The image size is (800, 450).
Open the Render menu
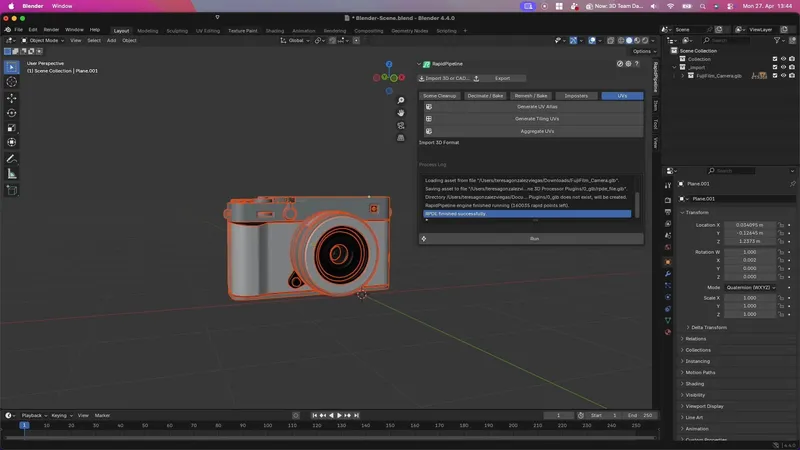[51, 30]
